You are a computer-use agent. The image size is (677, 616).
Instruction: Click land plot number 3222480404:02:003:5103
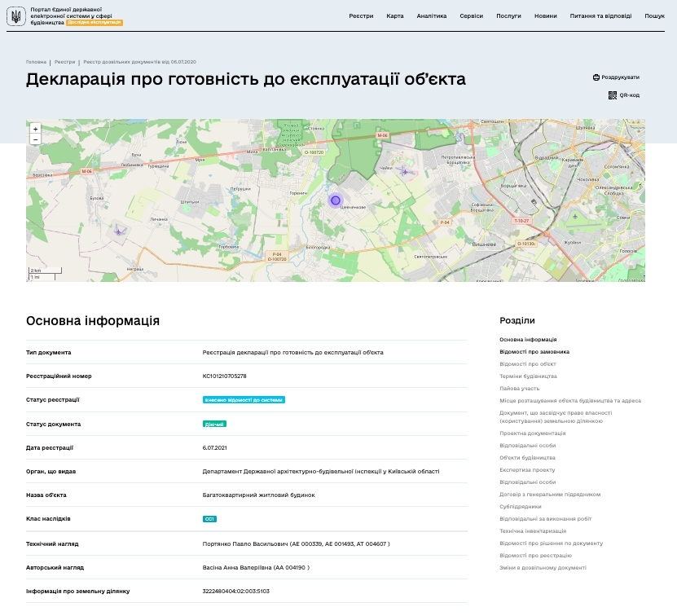pyautogui.click(x=235, y=592)
